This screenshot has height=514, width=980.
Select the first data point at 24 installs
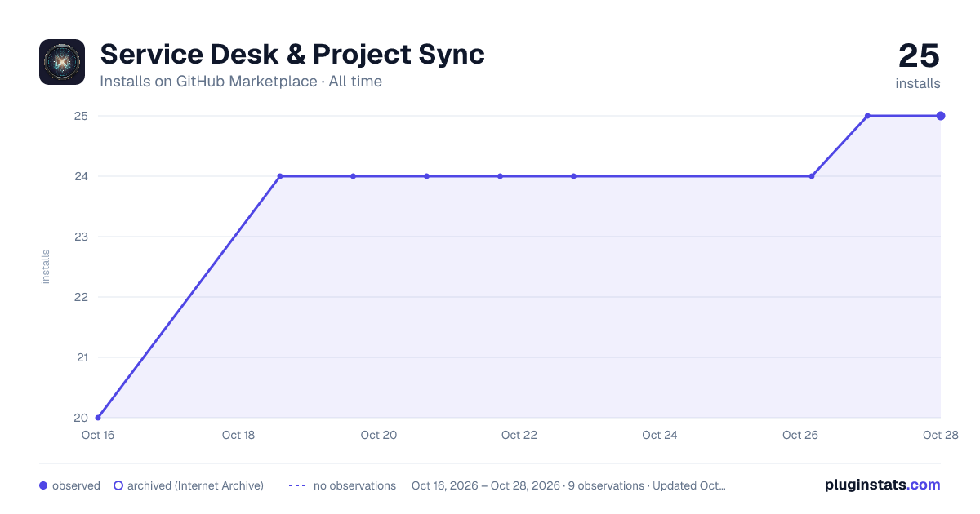(280, 176)
